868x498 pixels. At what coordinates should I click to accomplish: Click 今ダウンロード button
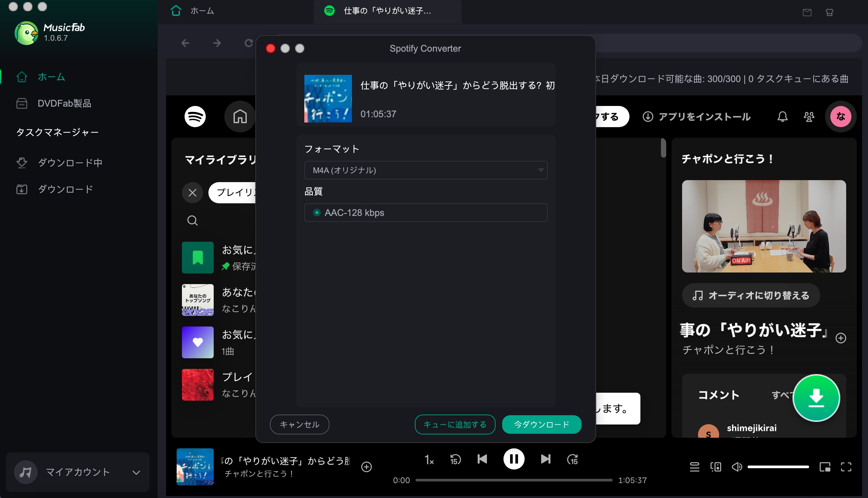point(542,424)
